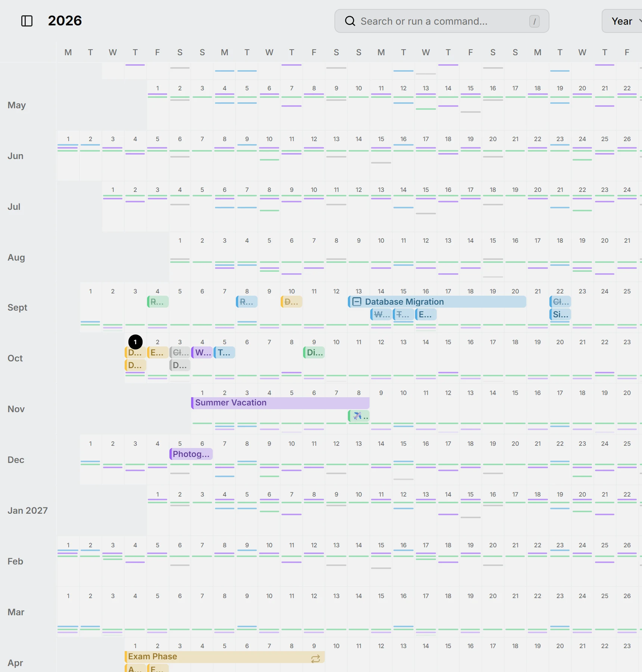Open the A... event on April 1
This screenshot has height=672, width=642.
[135, 668]
